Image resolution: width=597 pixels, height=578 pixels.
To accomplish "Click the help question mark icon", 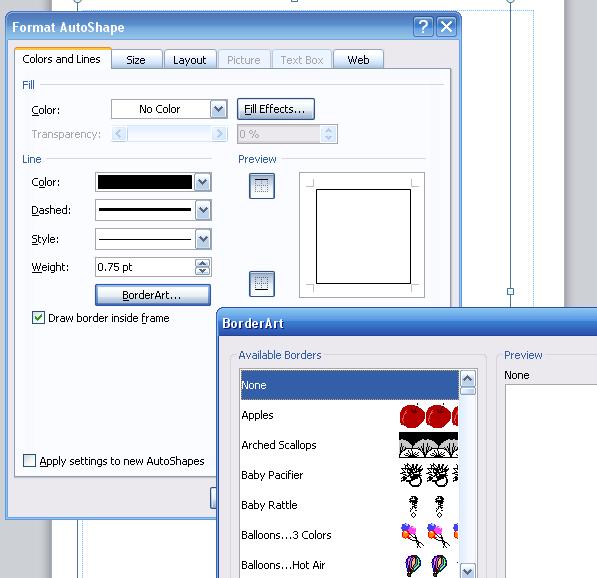I will [x=423, y=27].
